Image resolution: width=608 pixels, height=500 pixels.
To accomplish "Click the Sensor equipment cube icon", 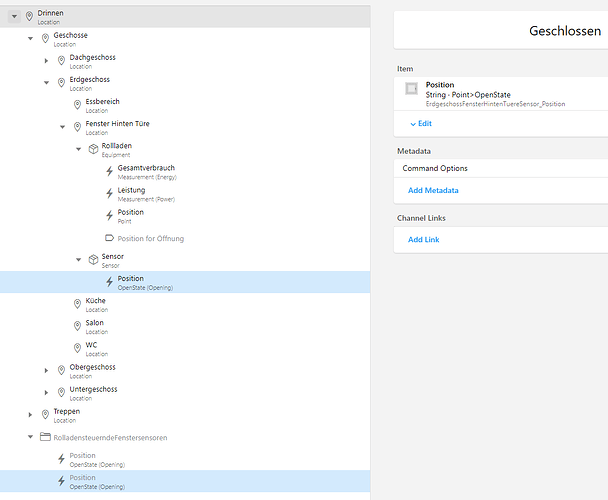I will 93,260.
